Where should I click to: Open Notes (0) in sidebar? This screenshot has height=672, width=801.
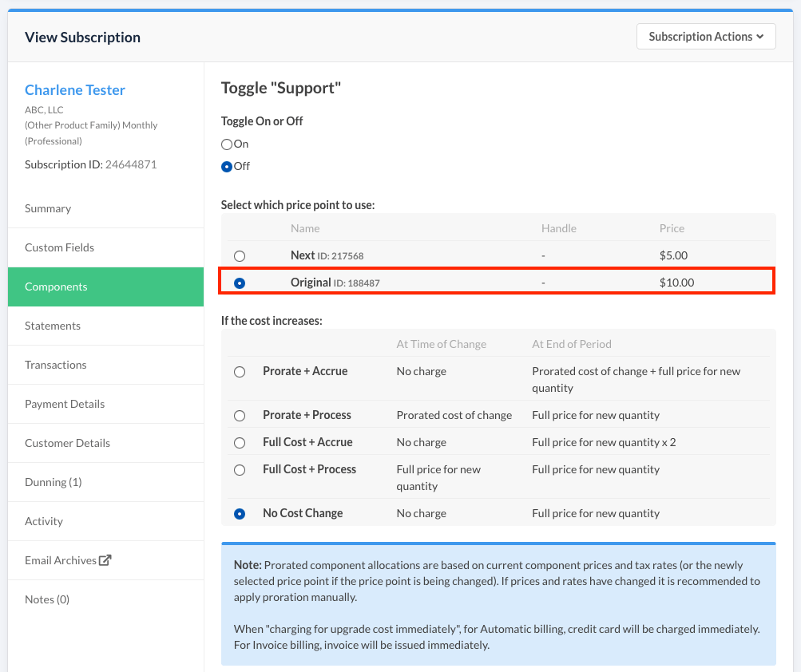[47, 599]
